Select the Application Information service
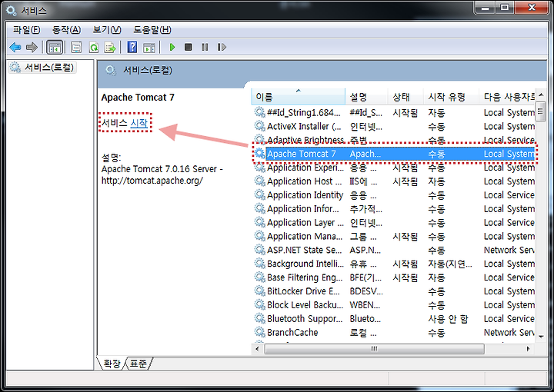The height and width of the screenshot is (392, 554). [x=394, y=209]
